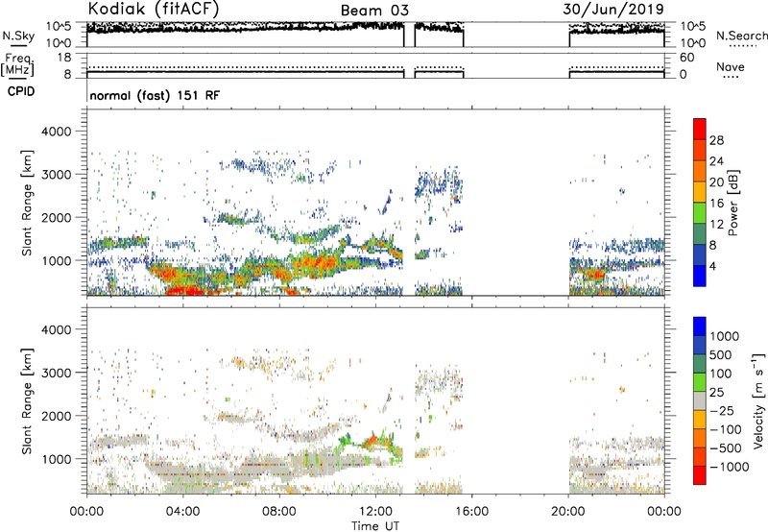Click the '18' frequency axis tick
The height and width of the screenshot is (532, 768).
click(x=64, y=58)
